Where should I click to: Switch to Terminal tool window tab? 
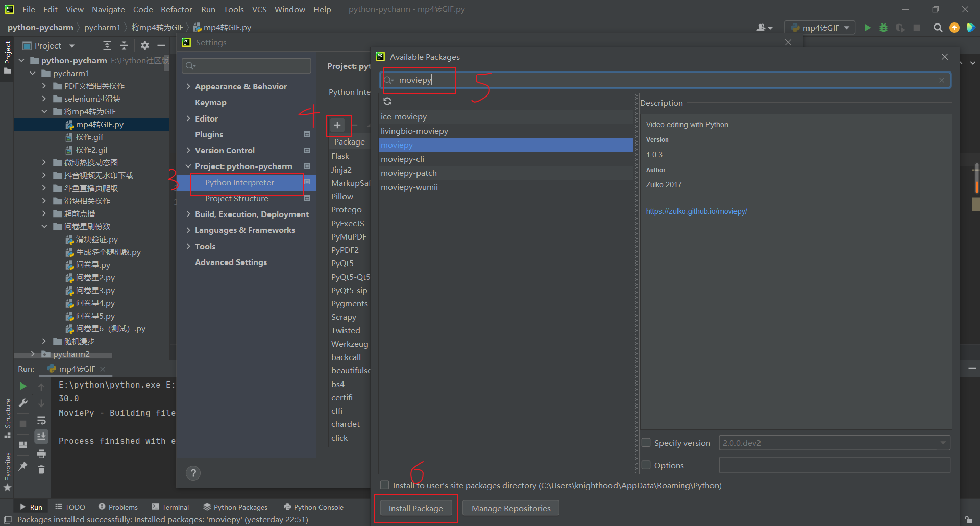tap(170, 507)
